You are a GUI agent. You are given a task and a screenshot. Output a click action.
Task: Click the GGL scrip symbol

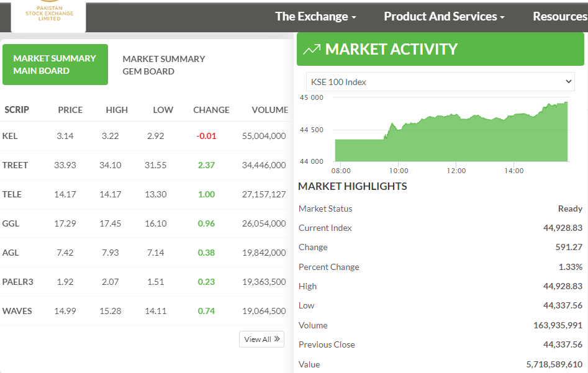pos(11,223)
